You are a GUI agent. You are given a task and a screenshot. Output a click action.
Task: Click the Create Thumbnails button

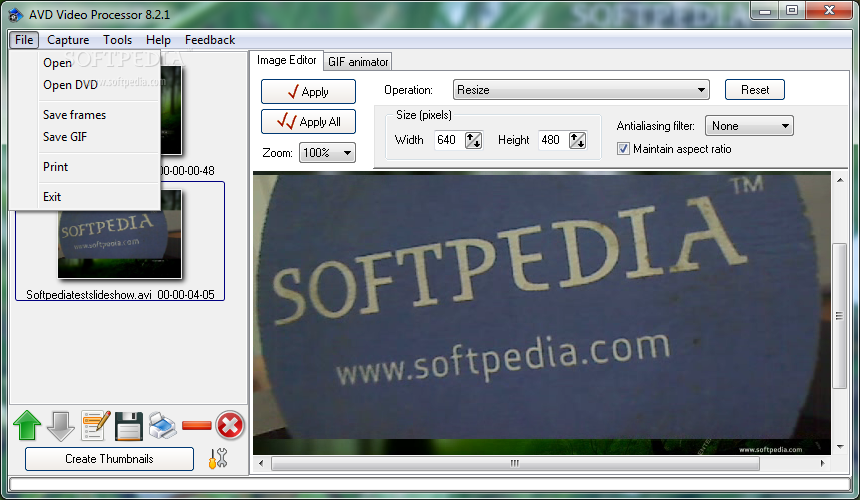tap(109, 459)
